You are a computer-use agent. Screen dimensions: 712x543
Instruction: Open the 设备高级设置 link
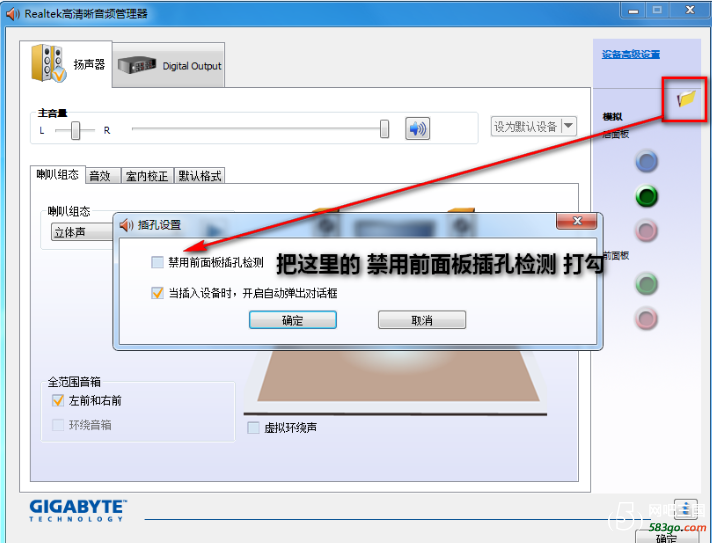[631, 54]
